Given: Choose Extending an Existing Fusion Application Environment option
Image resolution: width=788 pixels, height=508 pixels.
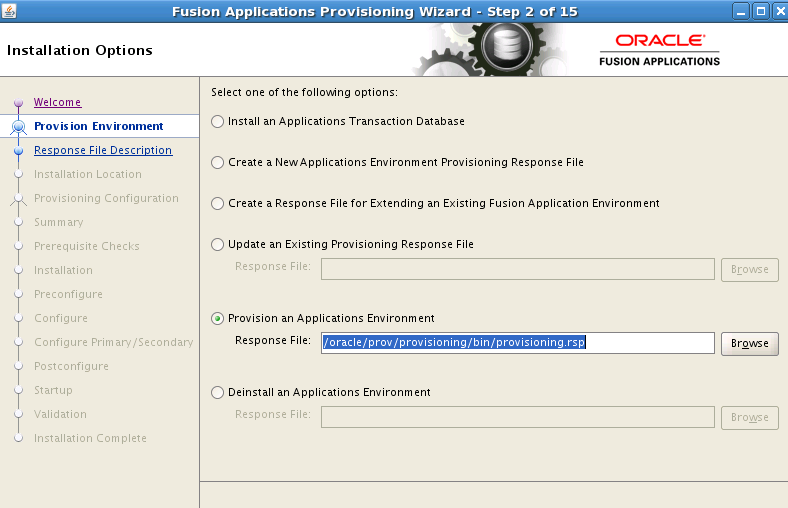Looking at the screenshot, I should coord(218,203).
